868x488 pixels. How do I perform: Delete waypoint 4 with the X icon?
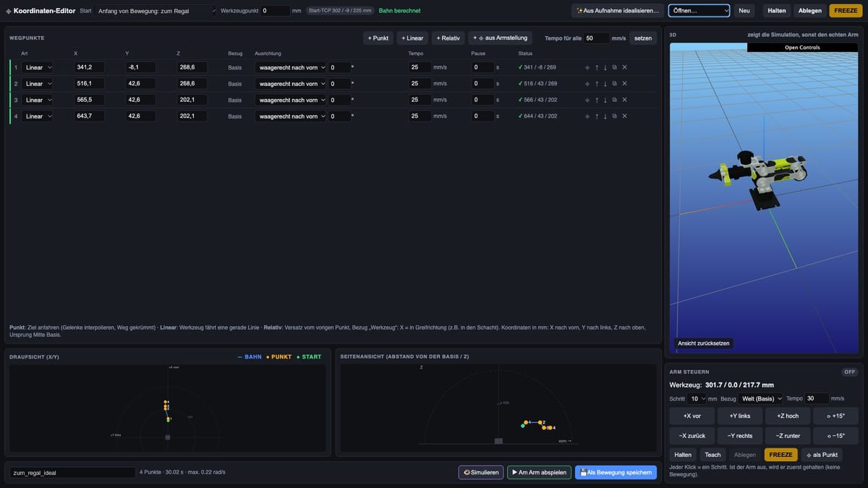[x=624, y=116]
